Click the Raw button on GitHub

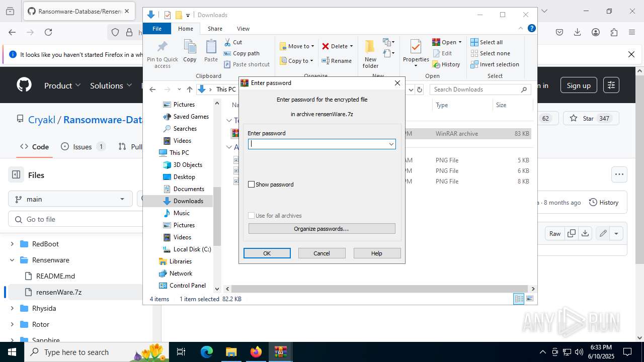click(554, 233)
